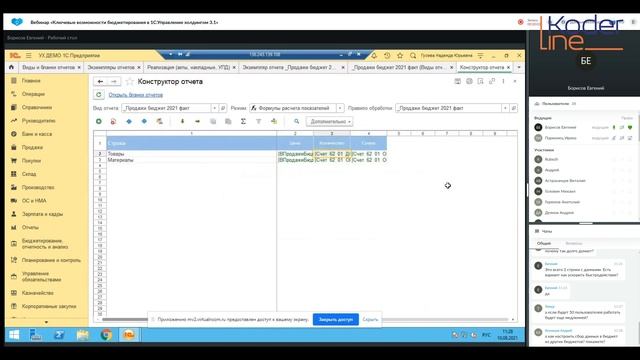
Task: Open Правило обработки value lookup icon
Action: coord(514,108)
